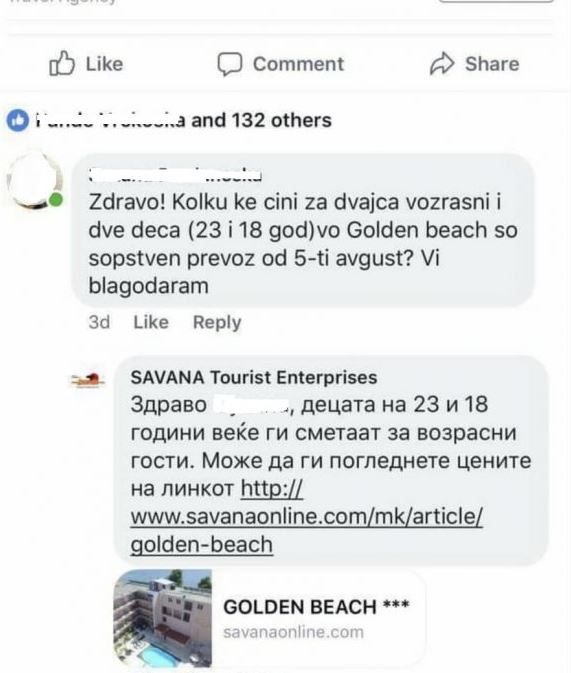Click the thumbs-up Like icon
This screenshot has height=673, width=571.
(x=62, y=64)
